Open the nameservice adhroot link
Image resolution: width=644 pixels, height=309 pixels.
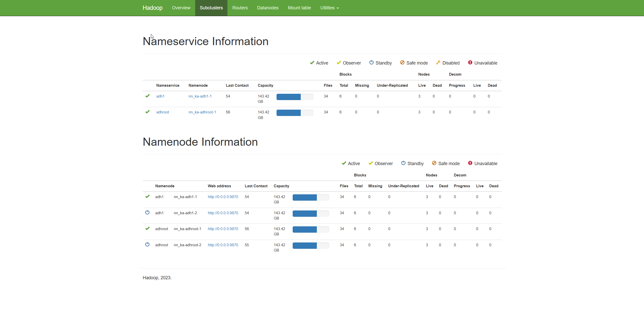coord(162,112)
